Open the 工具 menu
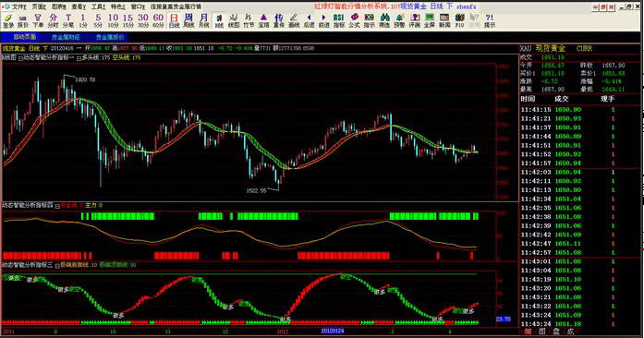Screen dimensions: 644x338 [99, 6]
